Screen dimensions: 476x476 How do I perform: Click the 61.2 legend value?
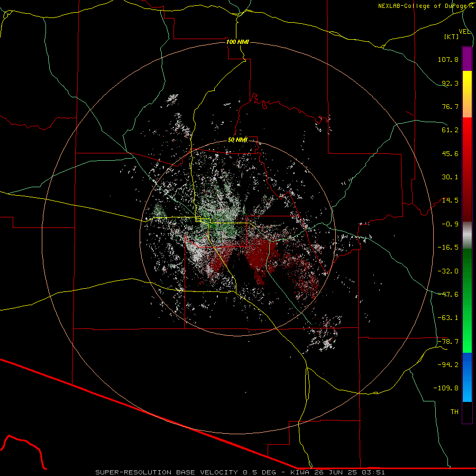(x=450, y=130)
